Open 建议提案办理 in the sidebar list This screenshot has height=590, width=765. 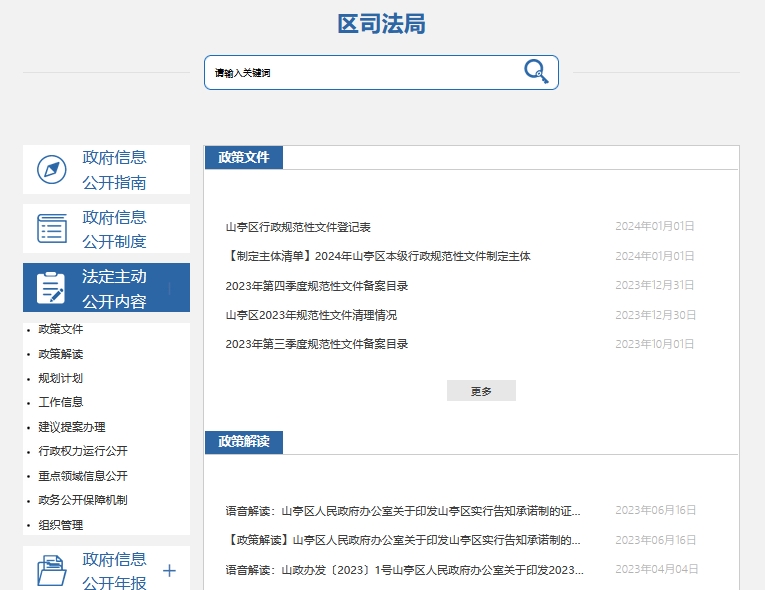coord(72,427)
